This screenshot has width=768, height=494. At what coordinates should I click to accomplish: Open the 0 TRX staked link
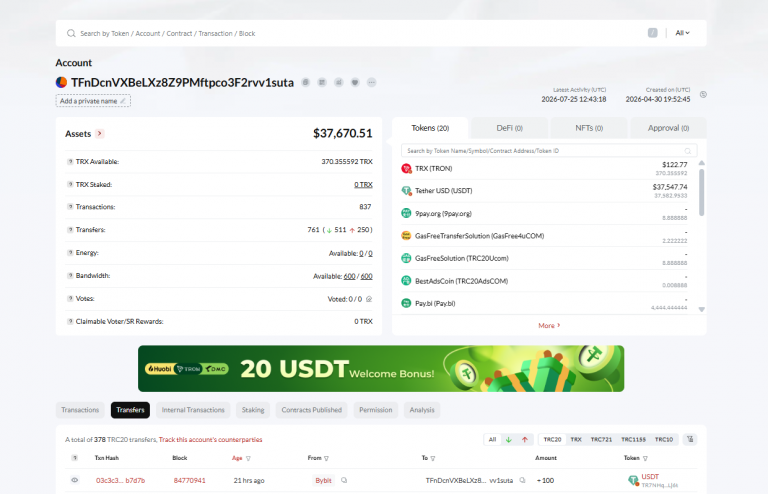tap(363, 185)
